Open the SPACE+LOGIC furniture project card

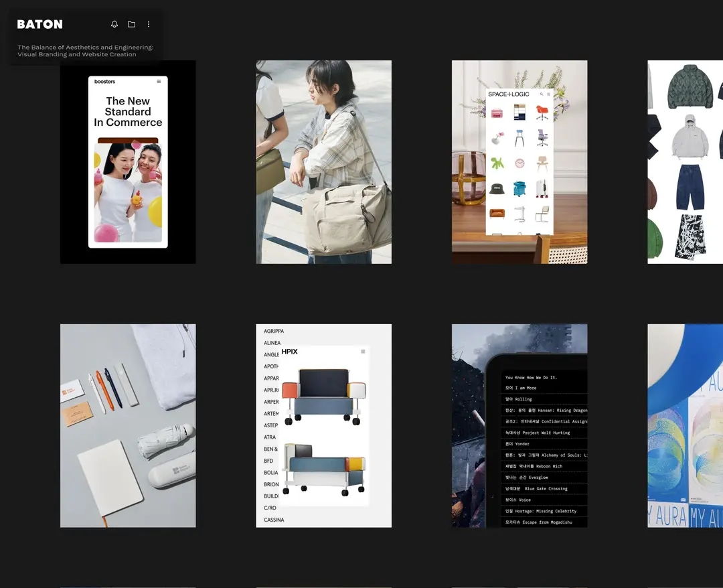[519, 162]
